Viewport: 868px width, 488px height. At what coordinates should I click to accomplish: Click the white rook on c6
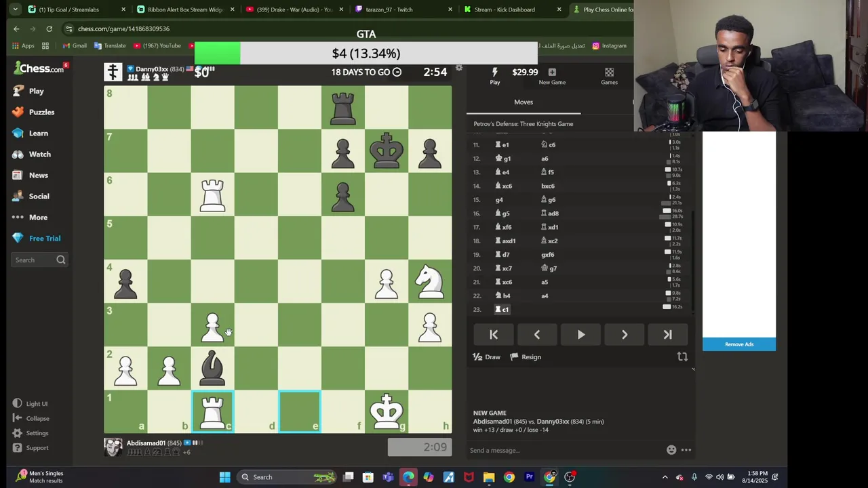click(x=212, y=195)
